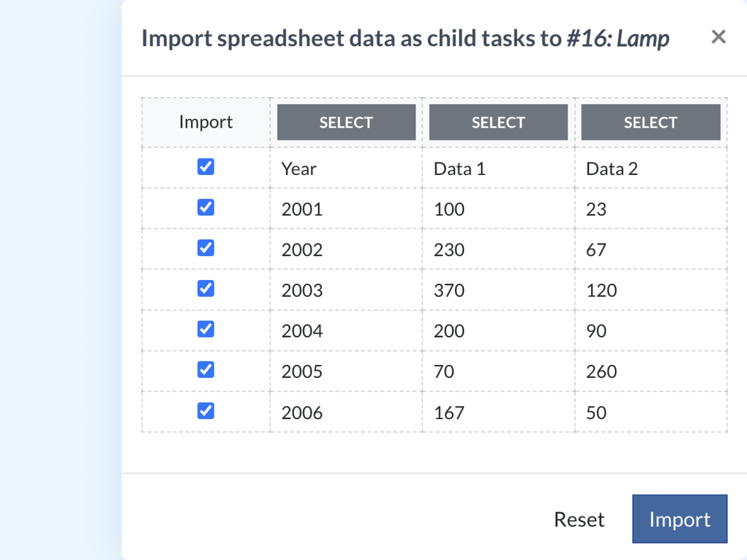Uncheck import checkbox for row 2006

[206, 411]
